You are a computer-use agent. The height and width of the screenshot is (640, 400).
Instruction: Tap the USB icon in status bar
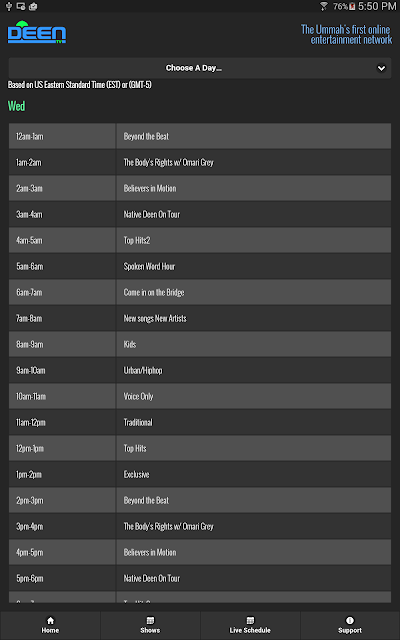(x=9, y=6)
